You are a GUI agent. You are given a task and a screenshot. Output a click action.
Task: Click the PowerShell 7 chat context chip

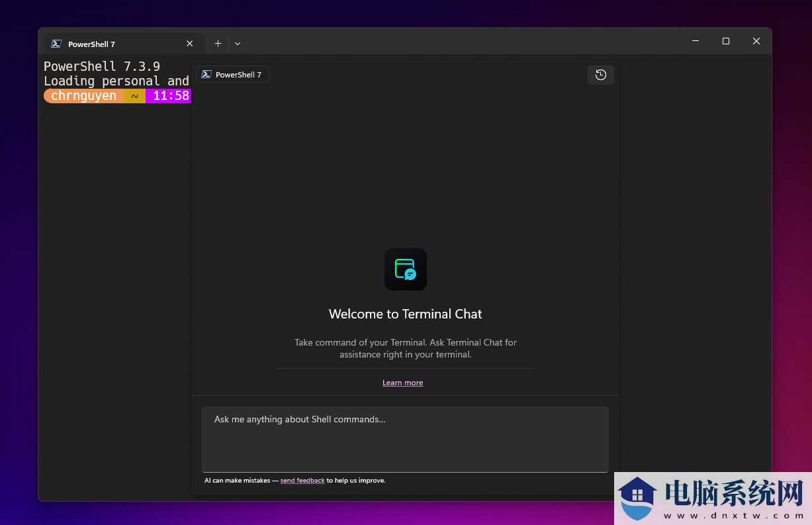coord(233,75)
